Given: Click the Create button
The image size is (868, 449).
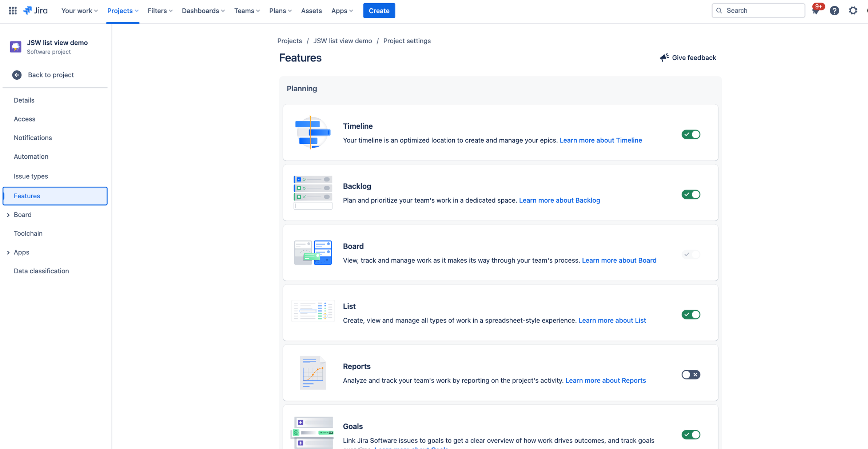Looking at the screenshot, I should pyautogui.click(x=379, y=11).
